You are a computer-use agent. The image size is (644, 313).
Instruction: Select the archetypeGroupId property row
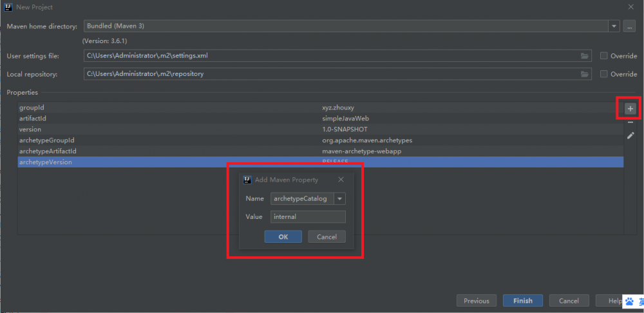point(320,140)
